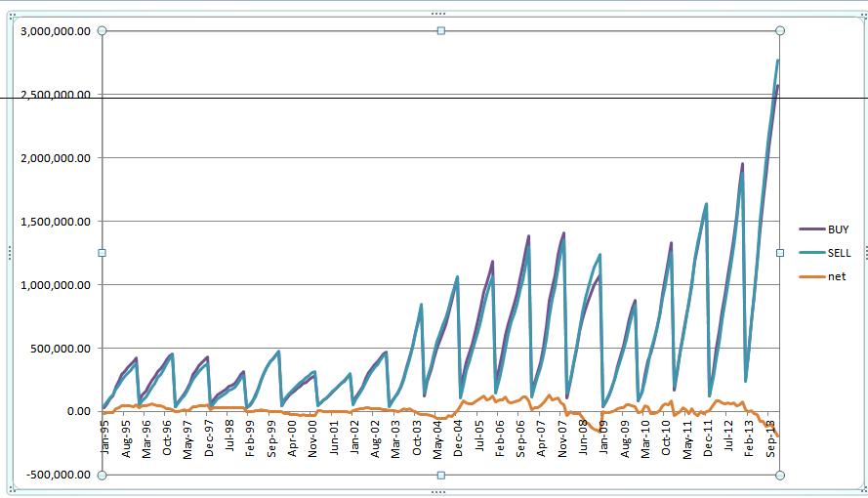868x498 pixels.
Task: Click the Jun-08 date label
Action: 583,437
